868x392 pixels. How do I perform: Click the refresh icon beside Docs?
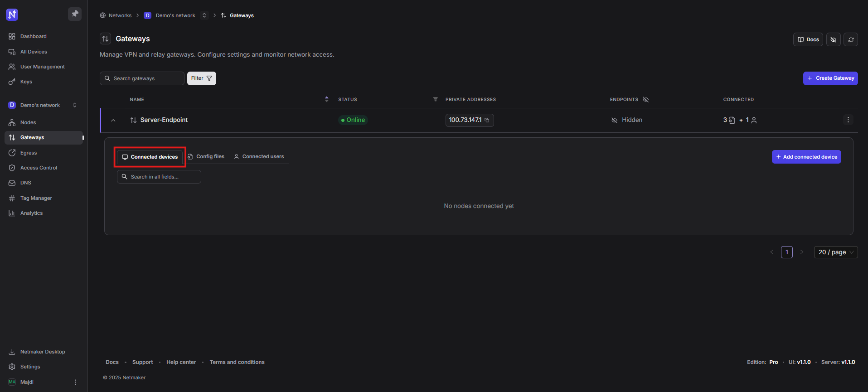click(x=851, y=39)
